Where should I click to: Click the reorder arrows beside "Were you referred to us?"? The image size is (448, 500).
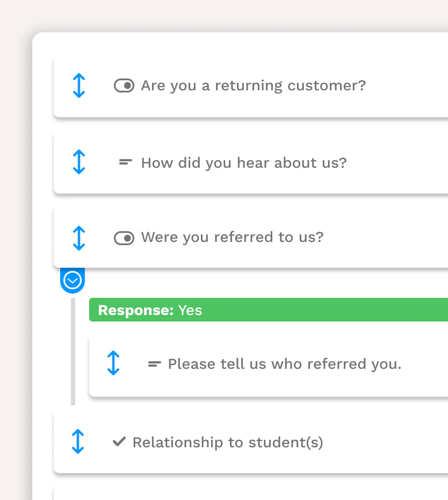pos(79,238)
